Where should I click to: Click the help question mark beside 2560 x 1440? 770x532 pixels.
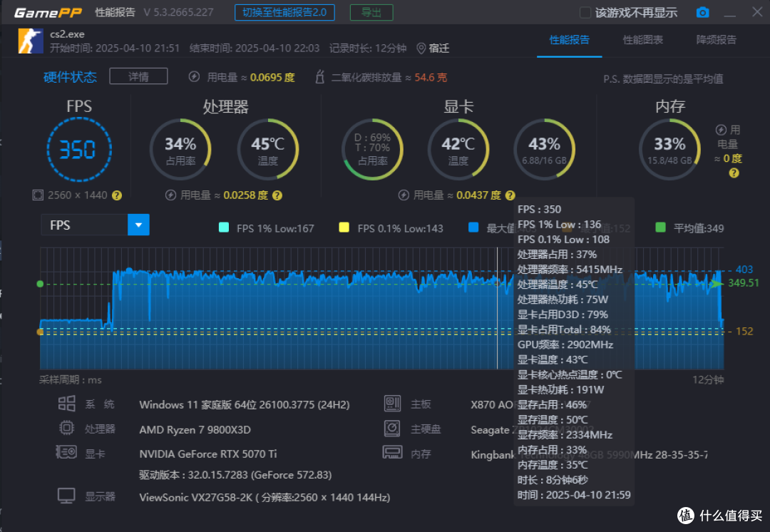[117, 195]
